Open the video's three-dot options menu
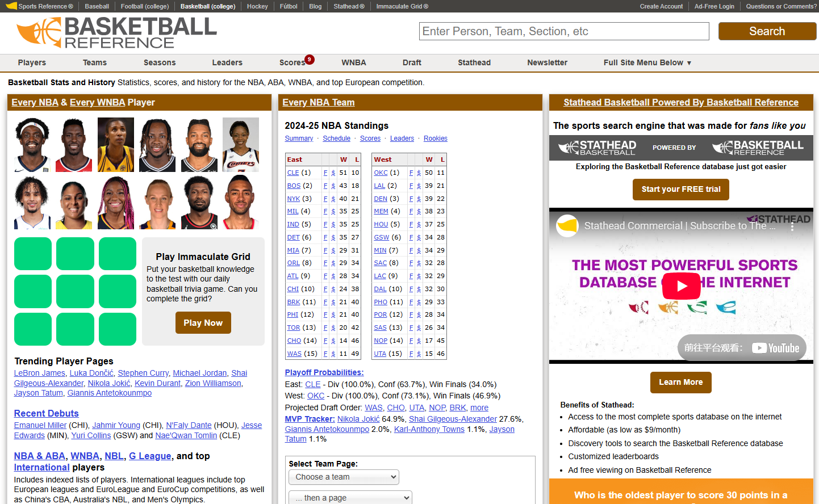This screenshot has width=819, height=504. 792,226
